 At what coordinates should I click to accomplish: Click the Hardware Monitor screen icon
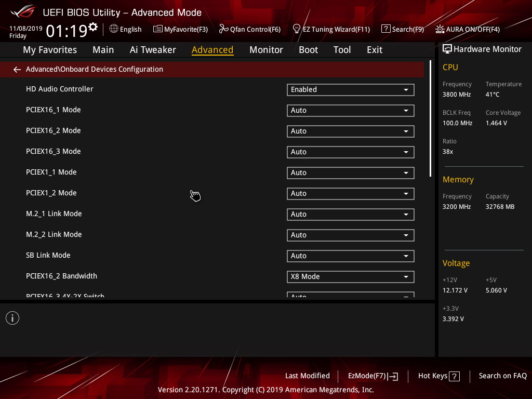pos(447,49)
